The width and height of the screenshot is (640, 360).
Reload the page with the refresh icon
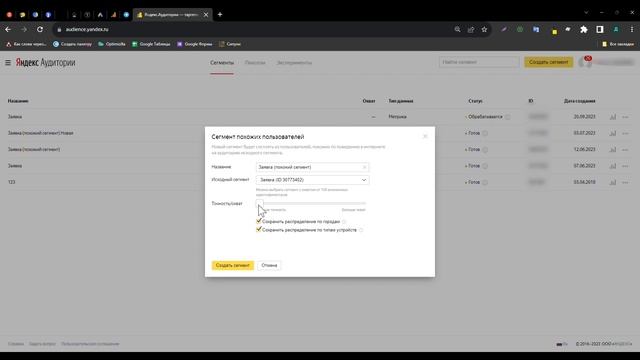coord(40,29)
